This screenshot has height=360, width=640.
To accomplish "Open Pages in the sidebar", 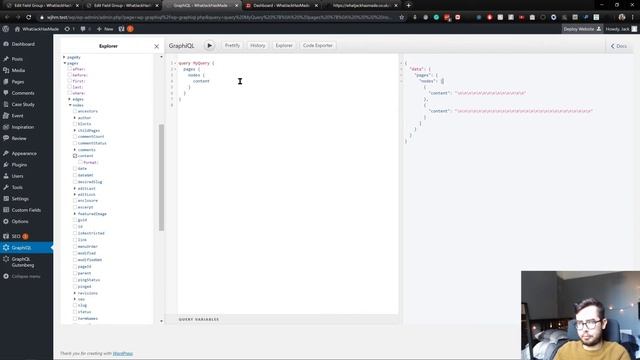I will tap(18, 82).
